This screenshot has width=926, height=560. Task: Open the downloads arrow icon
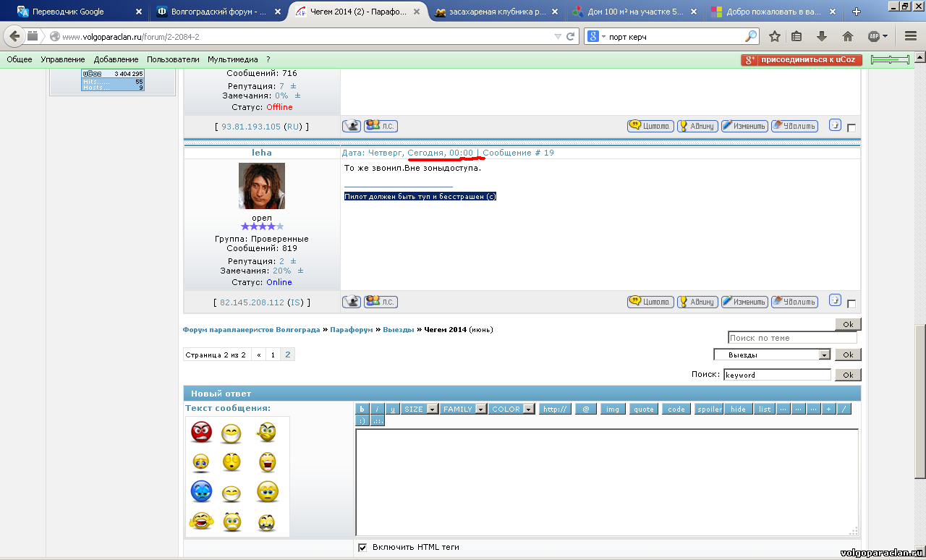click(822, 36)
